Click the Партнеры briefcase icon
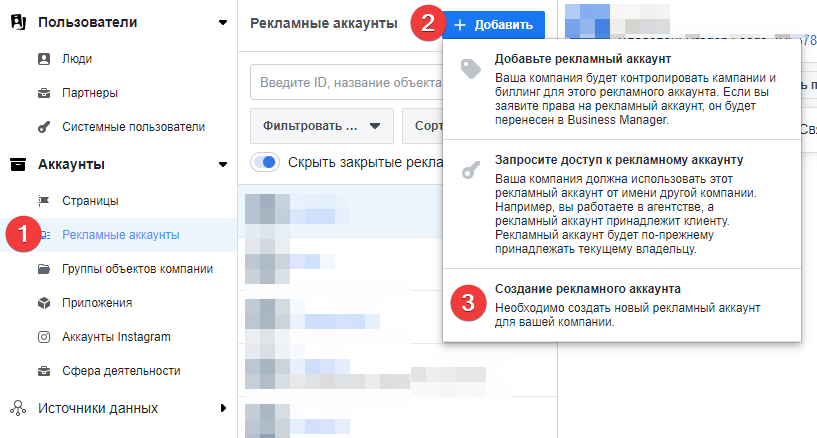 tap(44, 93)
